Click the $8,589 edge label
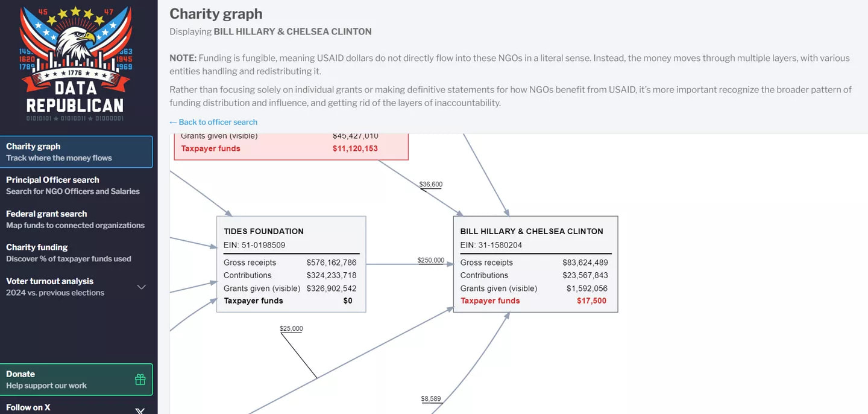The image size is (868, 414). point(431,399)
